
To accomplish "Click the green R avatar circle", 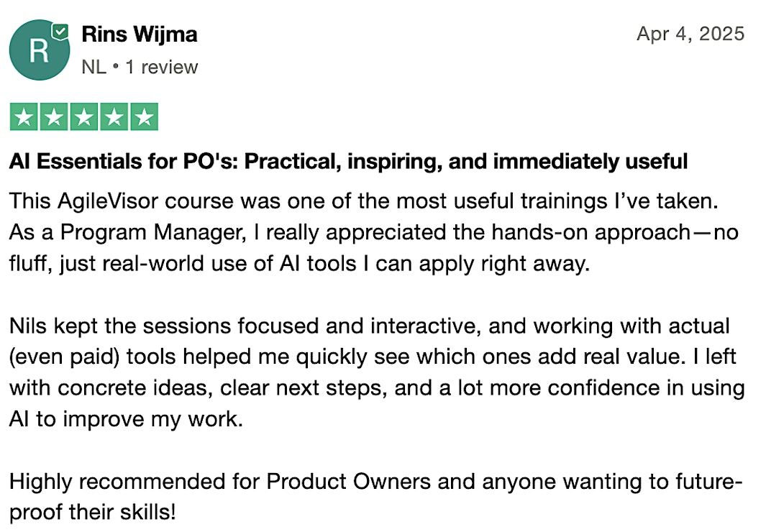I will [x=39, y=50].
